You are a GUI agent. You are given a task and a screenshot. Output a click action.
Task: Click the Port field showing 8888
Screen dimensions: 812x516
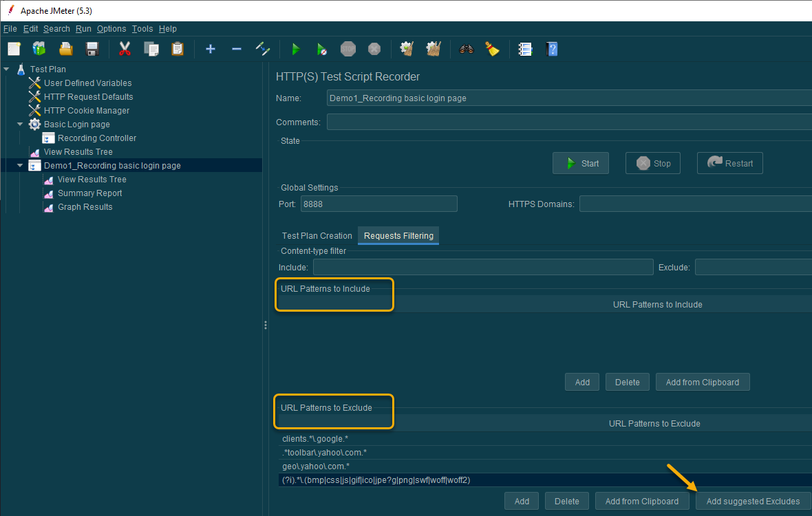coord(378,204)
